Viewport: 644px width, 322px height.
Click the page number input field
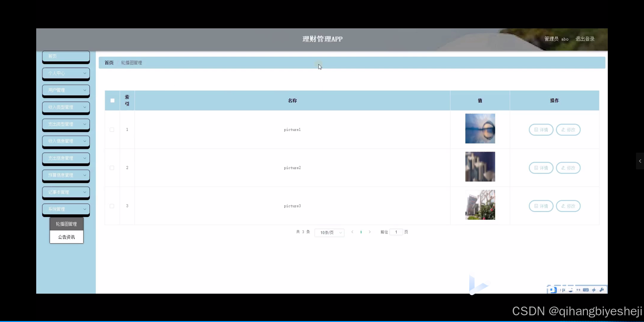click(396, 232)
